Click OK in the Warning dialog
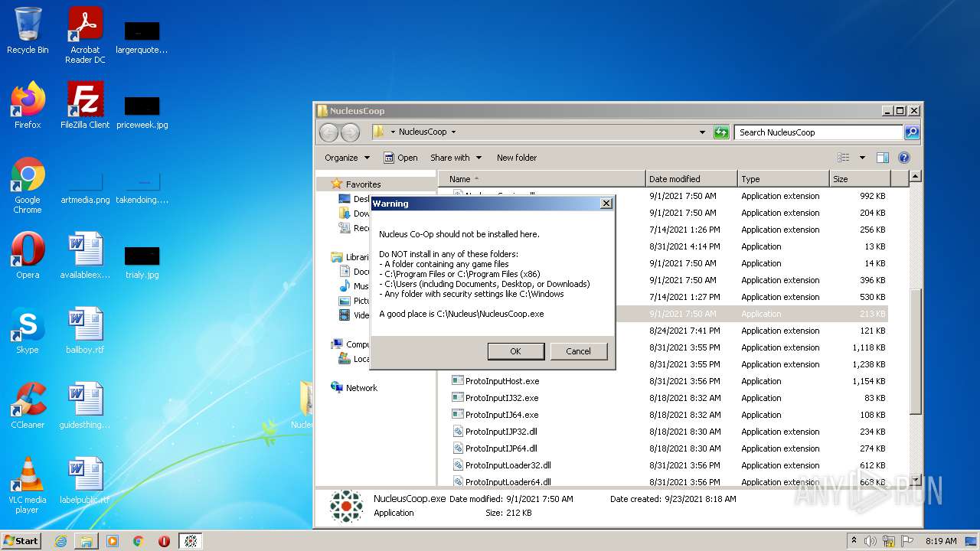 click(x=515, y=351)
